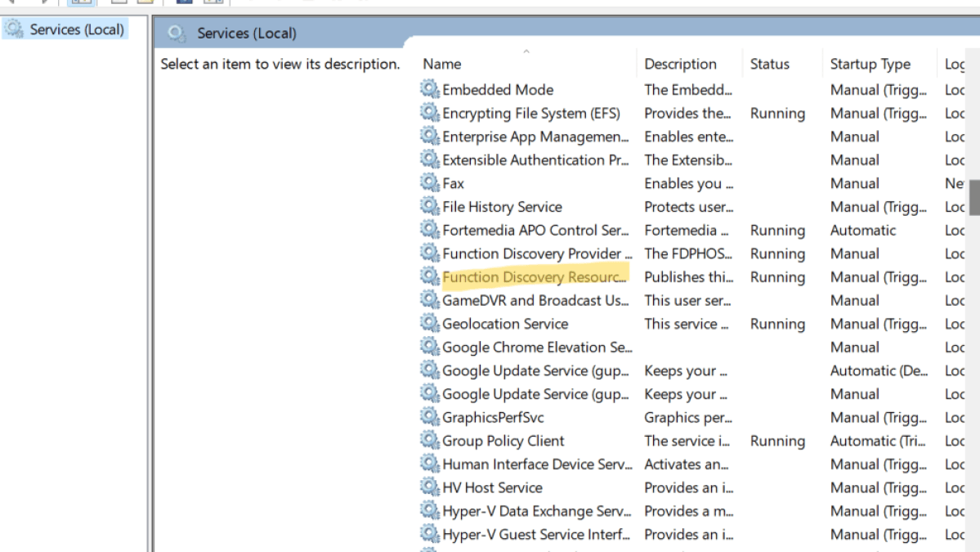Screen dimensions: 980x552
Task: Click the File History Service gear icon
Action: point(429,206)
